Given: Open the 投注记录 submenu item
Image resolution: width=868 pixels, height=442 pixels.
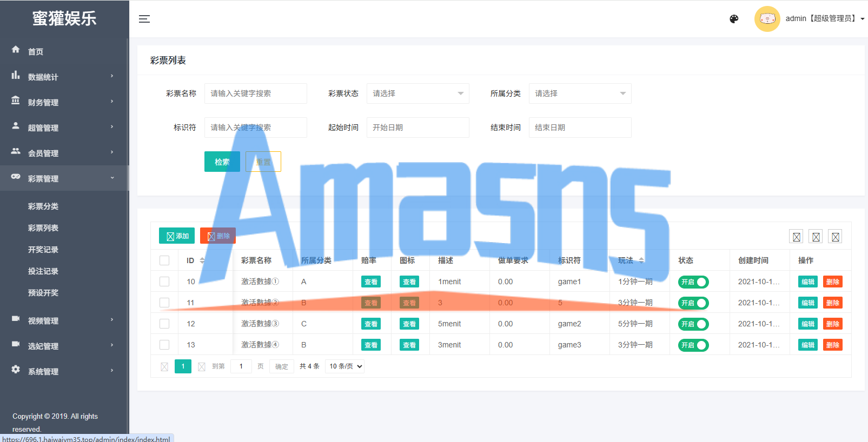Looking at the screenshot, I should (43, 271).
